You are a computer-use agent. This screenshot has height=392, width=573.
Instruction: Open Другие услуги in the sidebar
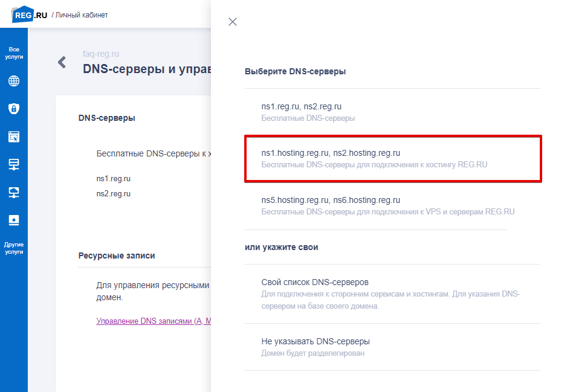14,248
